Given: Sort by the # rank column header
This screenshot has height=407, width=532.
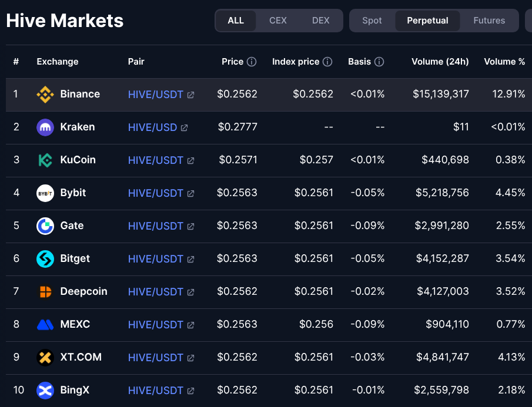Looking at the screenshot, I should click(16, 62).
